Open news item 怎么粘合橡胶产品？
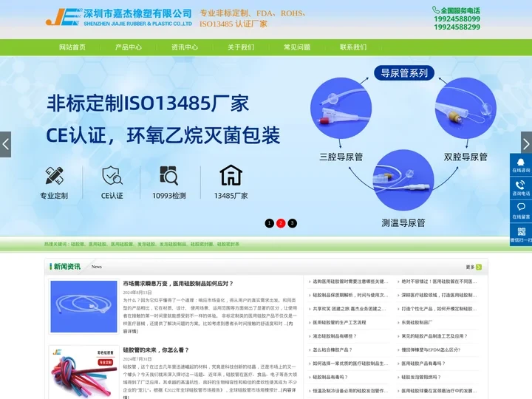This screenshot has width=532, height=399. tap(332, 349)
